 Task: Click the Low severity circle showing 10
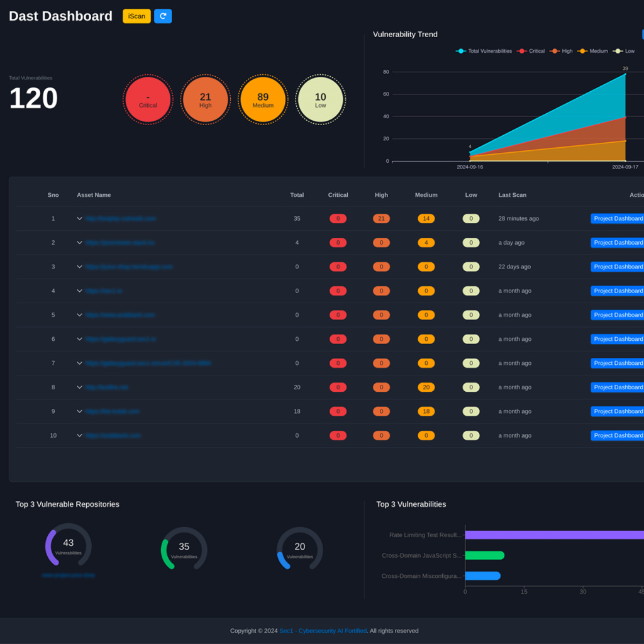pyautogui.click(x=320, y=99)
